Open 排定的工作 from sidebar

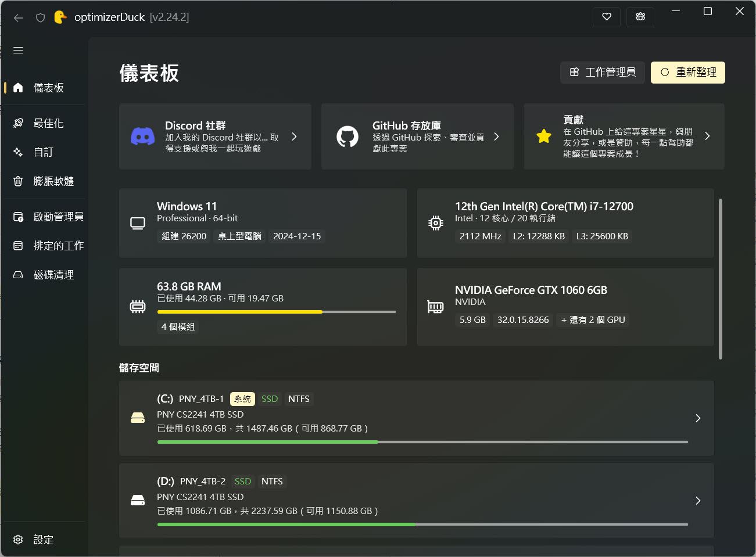tap(45, 246)
